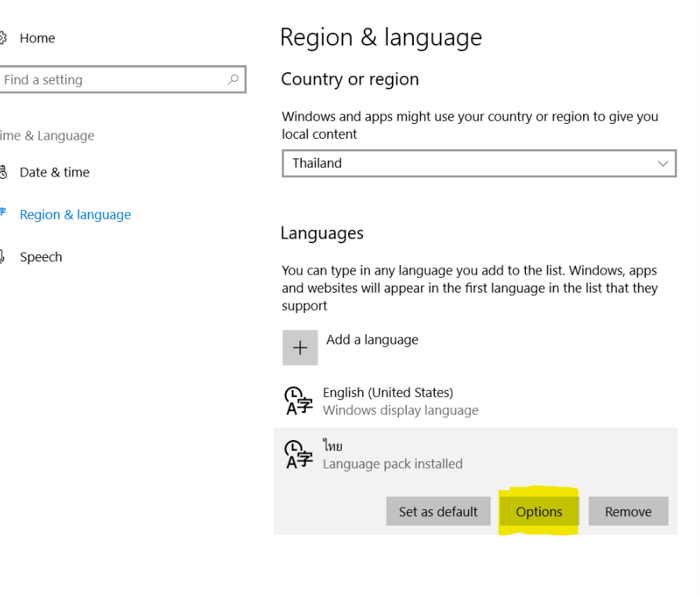Viewport: 700px width, 597px height.
Task: Select Region & language in sidebar
Action: click(75, 214)
